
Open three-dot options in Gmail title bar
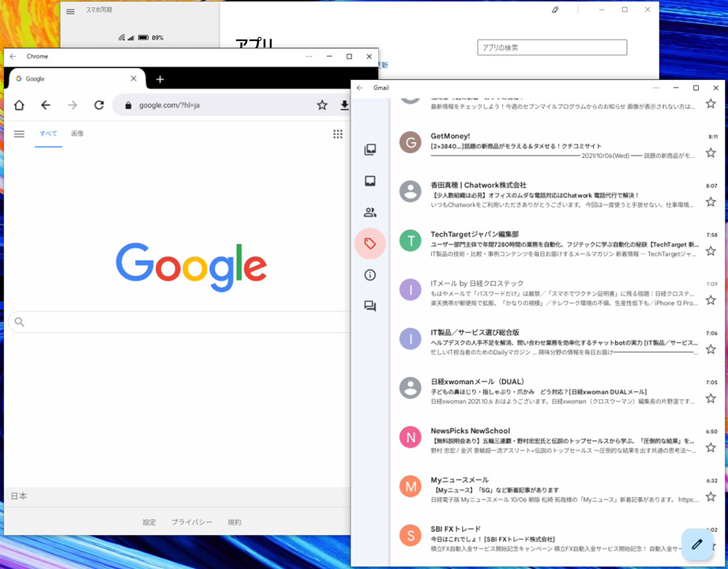pos(656,88)
